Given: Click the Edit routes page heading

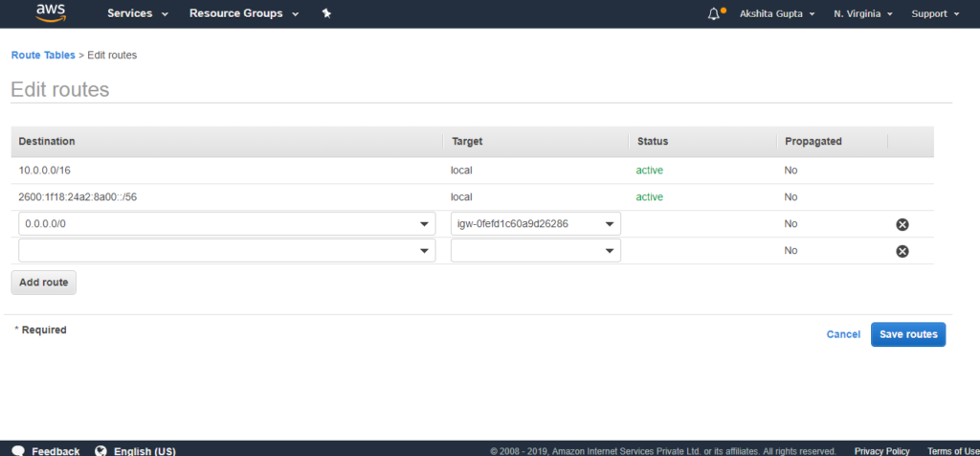Looking at the screenshot, I should [60, 89].
